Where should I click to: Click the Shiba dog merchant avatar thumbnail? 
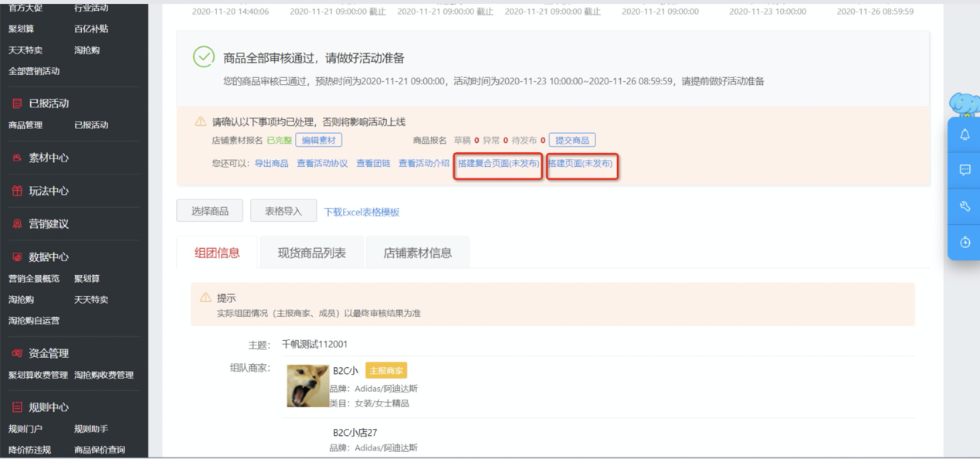pyautogui.click(x=307, y=386)
